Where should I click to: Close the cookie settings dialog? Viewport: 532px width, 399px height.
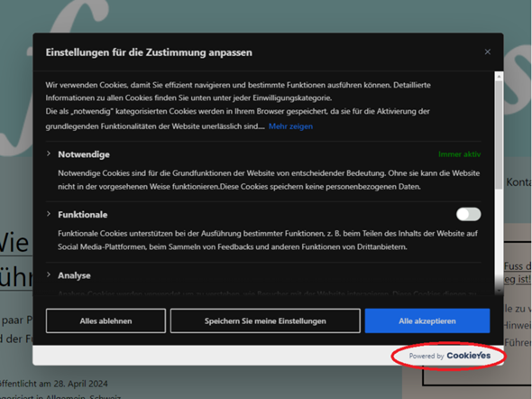point(488,52)
